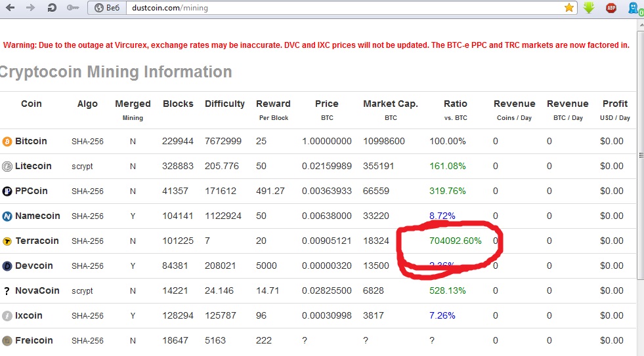Open the Devcoin coin name
This screenshot has width=644, height=356.
(x=33, y=266)
